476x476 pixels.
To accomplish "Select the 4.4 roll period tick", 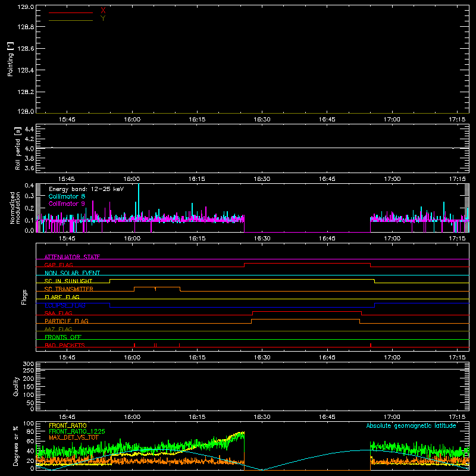I will (x=29, y=129).
